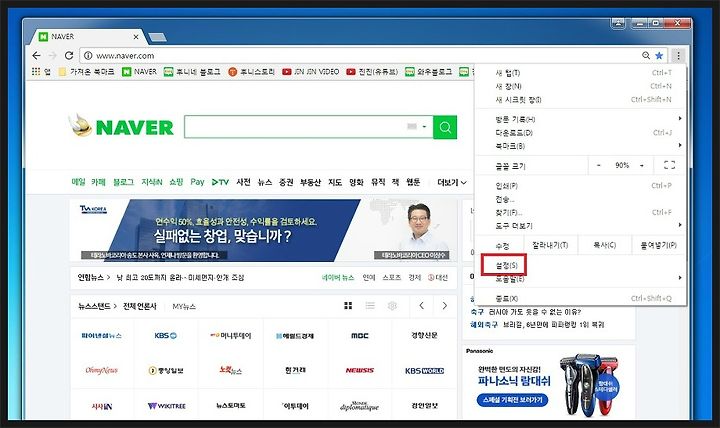
Task: Increase zoom with the plus button
Action: (x=642, y=165)
